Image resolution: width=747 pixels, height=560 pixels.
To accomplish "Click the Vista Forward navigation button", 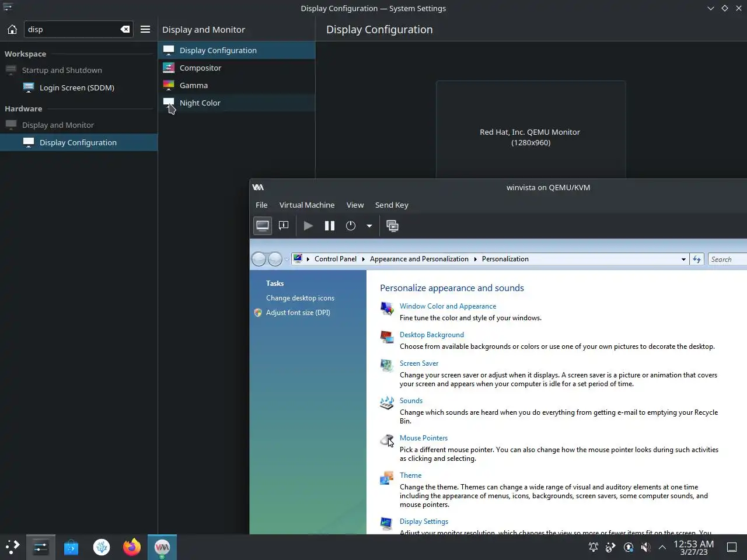I will 275,259.
